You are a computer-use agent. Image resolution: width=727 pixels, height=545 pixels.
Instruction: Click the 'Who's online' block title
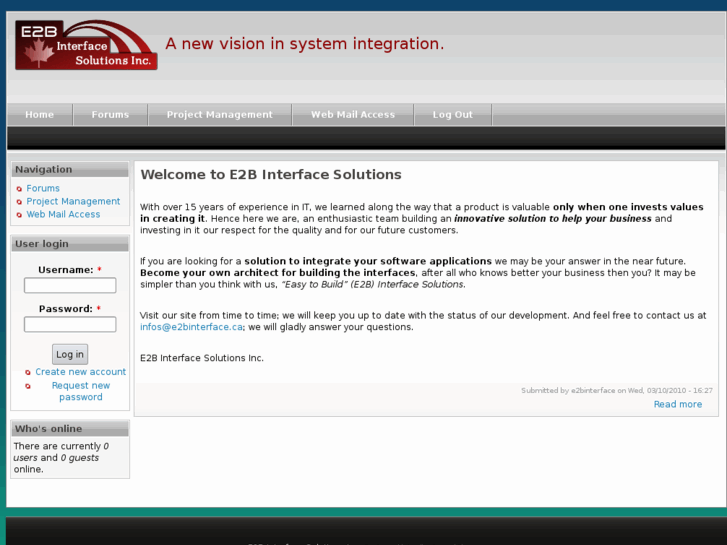(x=48, y=429)
